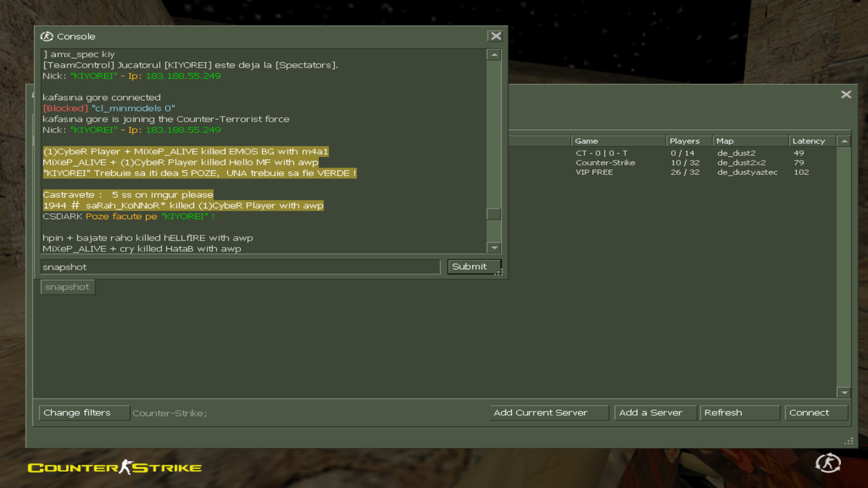Click the server list scroll up arrow

(x=844, y=141)
